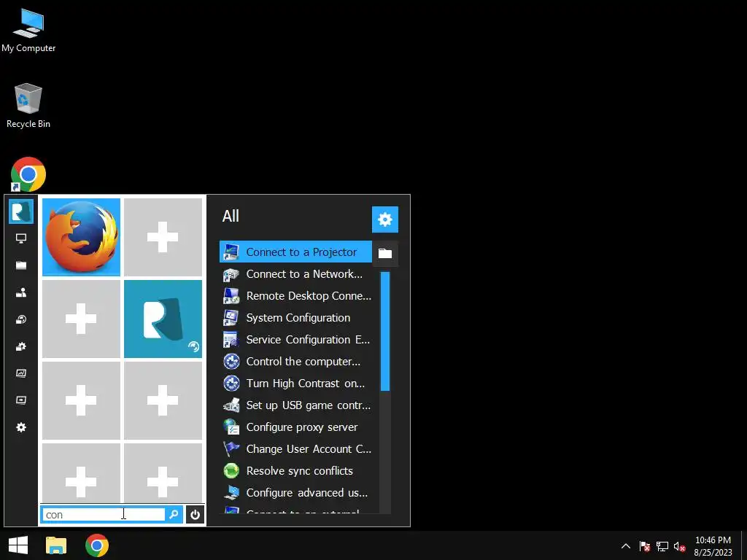The width and height of the screenshot is (747, 560).
Task: Select Connect to a Projector result
Action: [x=295, y=252]
